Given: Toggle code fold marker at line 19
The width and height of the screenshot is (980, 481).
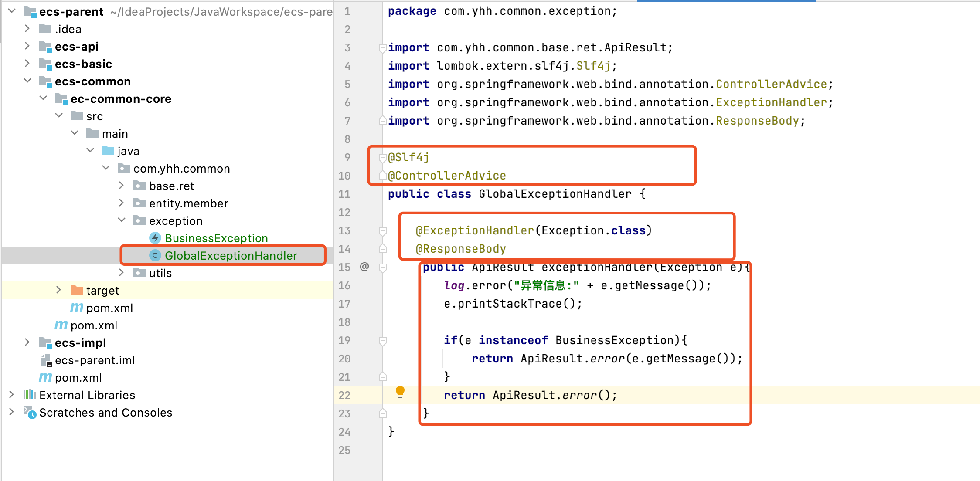Looking at the screenshot, I should tap(382, 340).
